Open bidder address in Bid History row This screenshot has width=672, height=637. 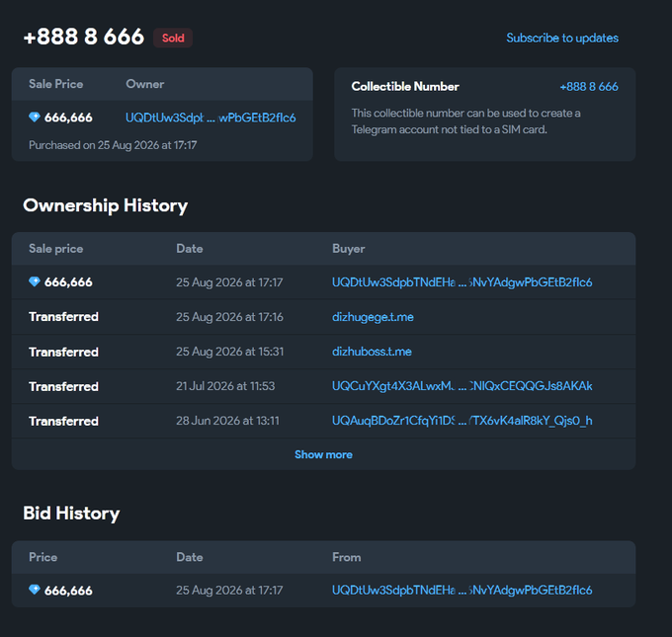pos(462,591)
